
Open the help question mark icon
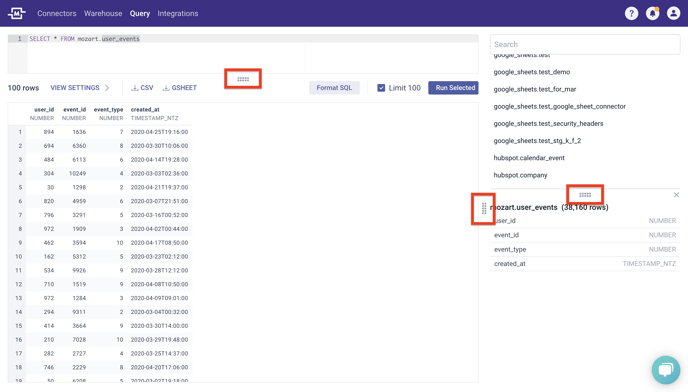[x=631, y=14]
